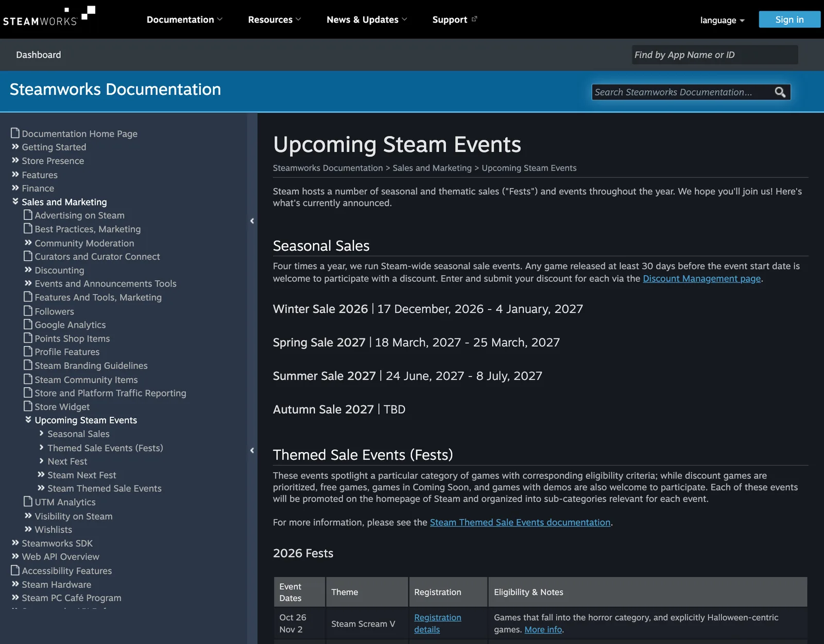
Task: Open Documentation dropdown menu
Action: coord(184,20)
